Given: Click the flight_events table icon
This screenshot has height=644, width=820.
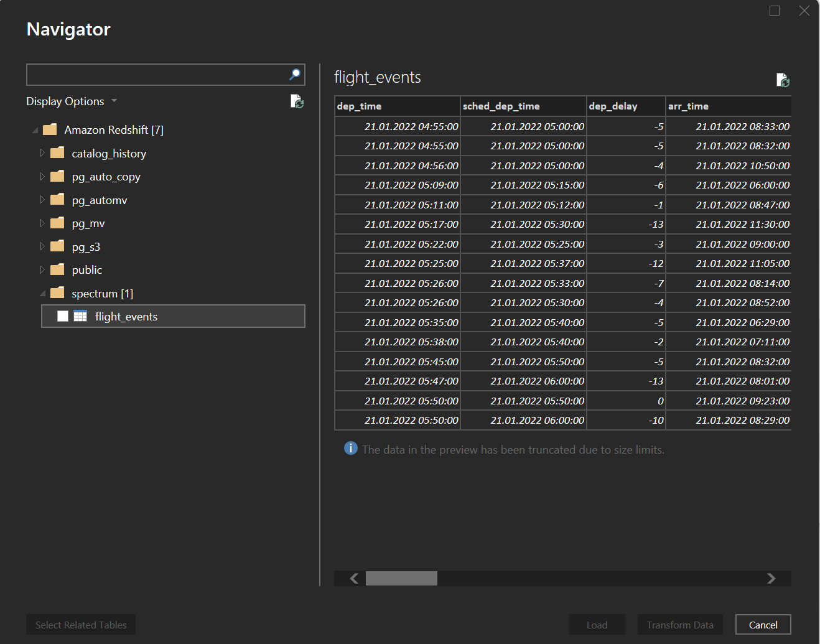Looking at the screenshot, I should [80, 316].
